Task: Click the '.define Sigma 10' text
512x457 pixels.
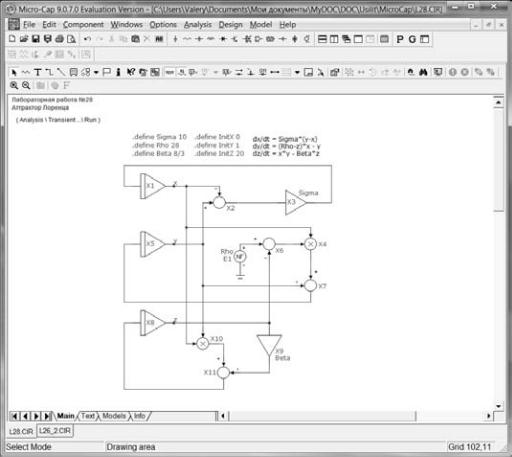Action: (x=160, y=137)
